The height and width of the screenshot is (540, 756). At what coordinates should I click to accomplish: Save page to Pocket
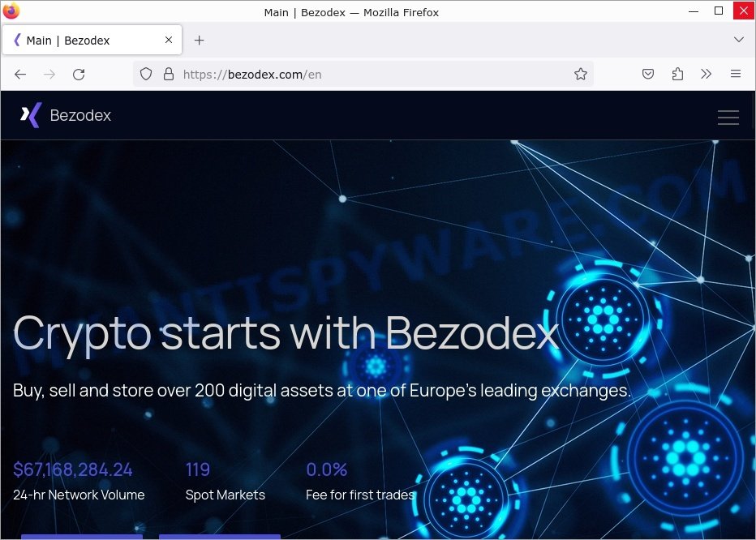pyautogui.click(x=648, y=74)
